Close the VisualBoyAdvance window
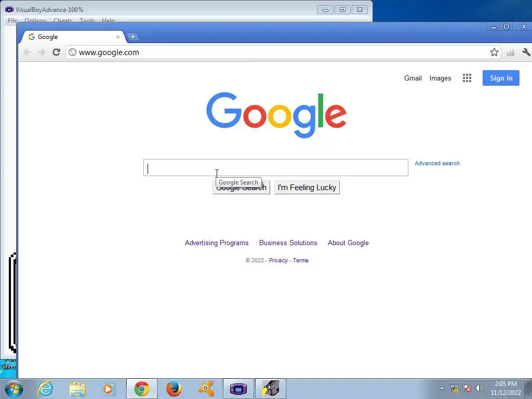Image resolution: width=532 pixels, height=399 pixels. point(360,10)
